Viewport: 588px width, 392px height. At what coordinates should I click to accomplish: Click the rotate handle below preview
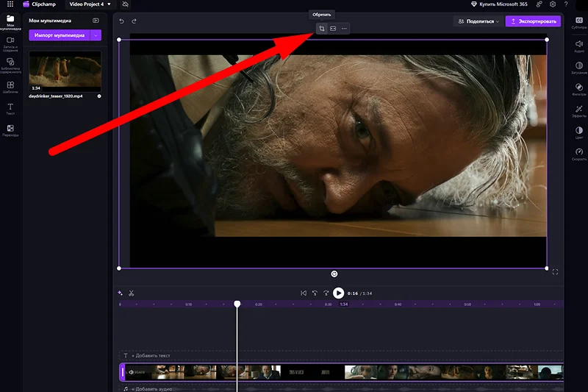(x=334, y=274)
